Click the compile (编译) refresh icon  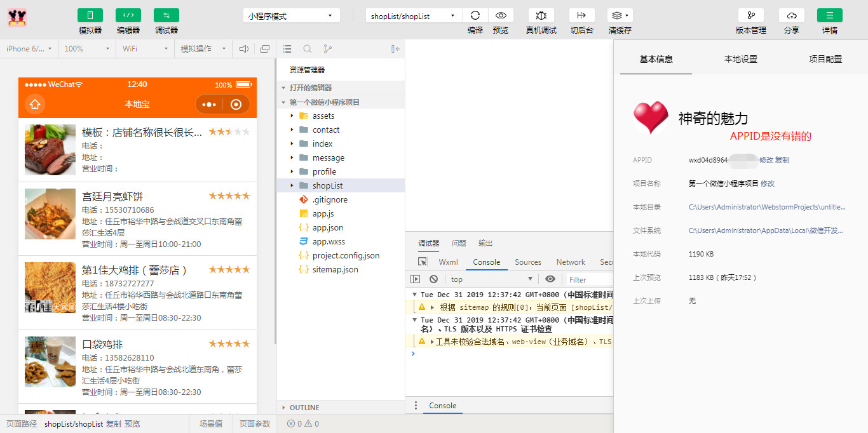(475, 15)
